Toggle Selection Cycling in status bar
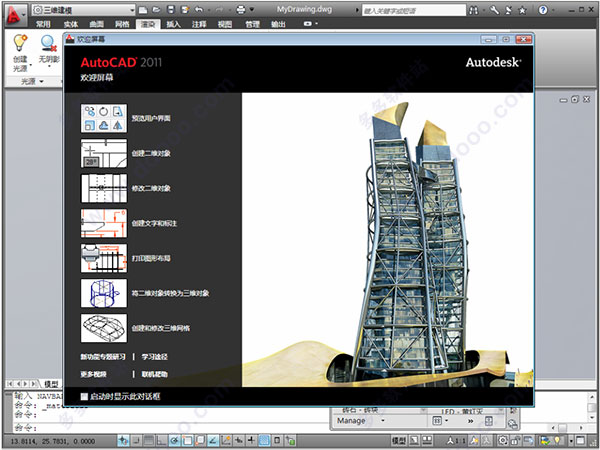The height and width of the screenshot is (450, 600). click(290, 441)
